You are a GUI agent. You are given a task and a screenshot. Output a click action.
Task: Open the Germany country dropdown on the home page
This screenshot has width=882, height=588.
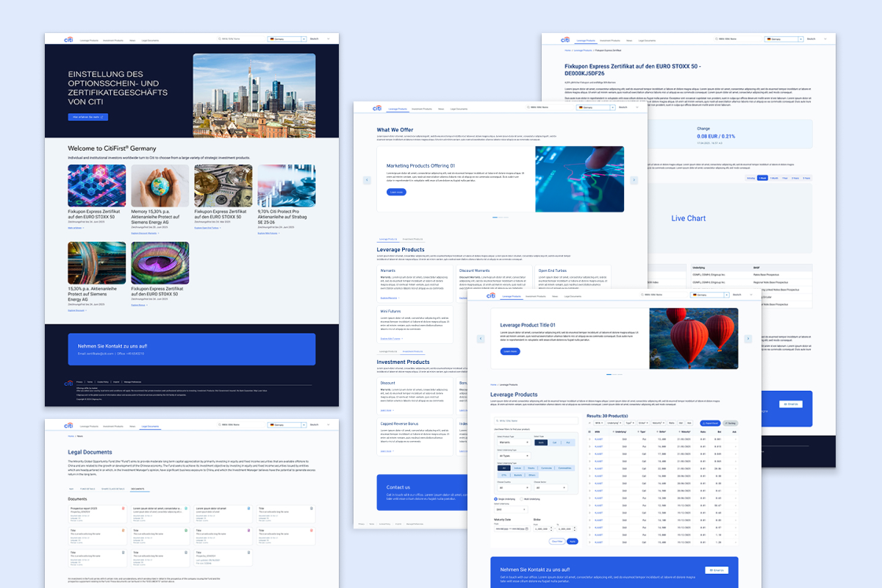click(287, 40)
